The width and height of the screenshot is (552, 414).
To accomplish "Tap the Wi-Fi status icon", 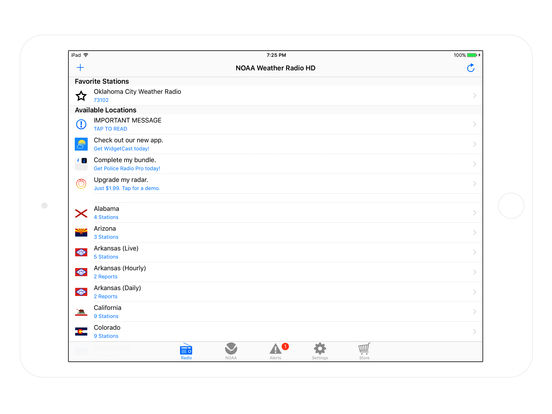I will tap(86, 55).
